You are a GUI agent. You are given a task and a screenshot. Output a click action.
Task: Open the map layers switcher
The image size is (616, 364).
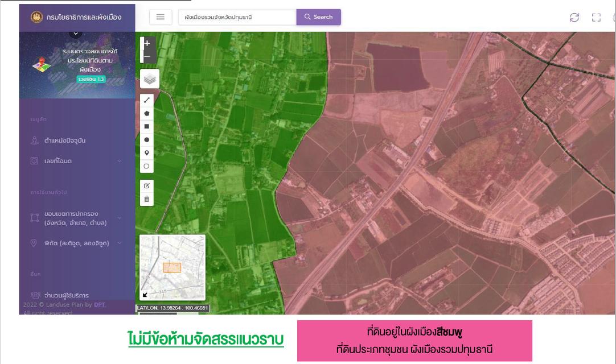[x=150, y=79]
